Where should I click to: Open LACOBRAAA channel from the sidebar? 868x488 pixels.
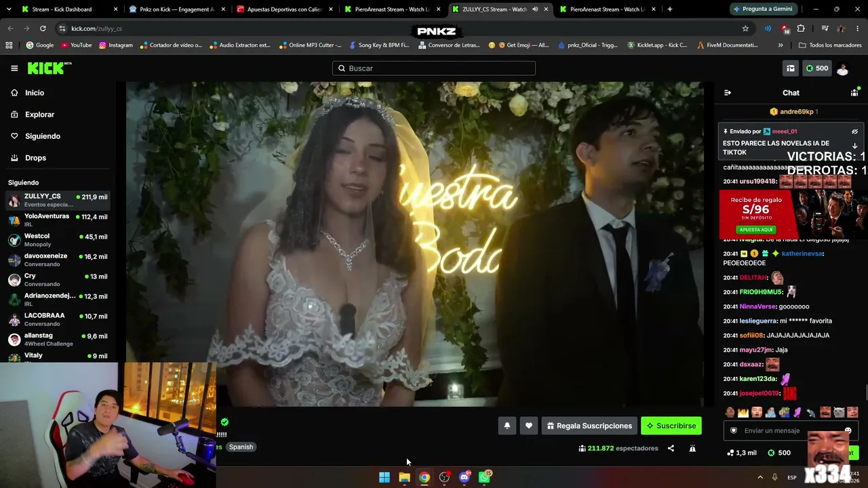(58, 319)
